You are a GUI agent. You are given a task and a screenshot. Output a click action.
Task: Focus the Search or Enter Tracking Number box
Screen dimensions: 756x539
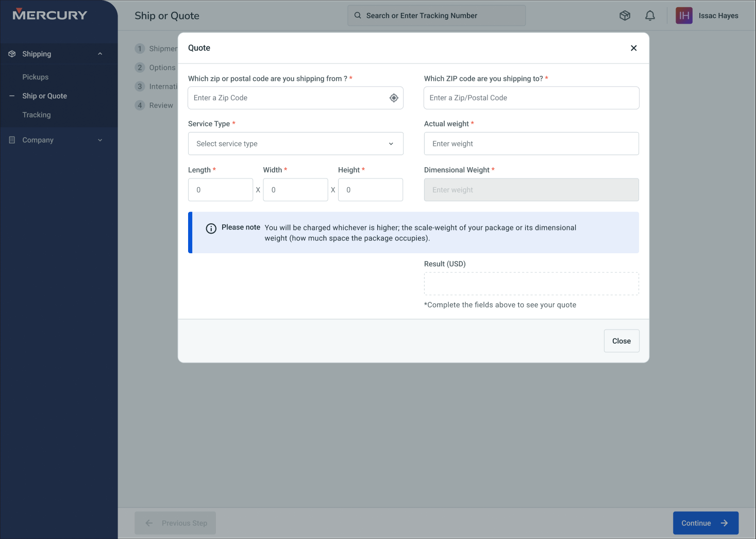point(436,15)
